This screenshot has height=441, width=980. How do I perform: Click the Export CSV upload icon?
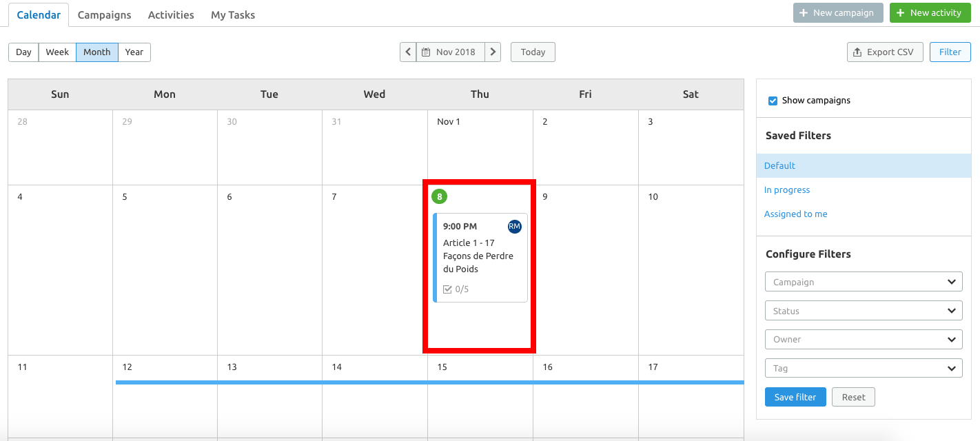857,52
